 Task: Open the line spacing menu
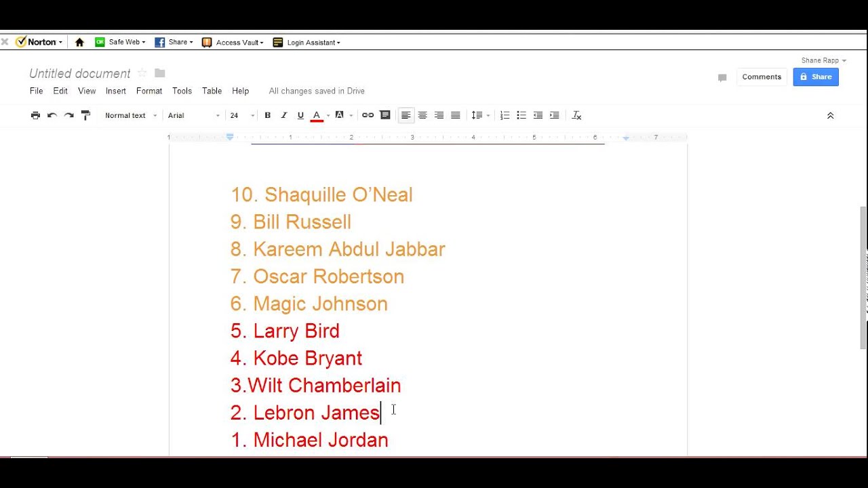[x=480, y=115]
